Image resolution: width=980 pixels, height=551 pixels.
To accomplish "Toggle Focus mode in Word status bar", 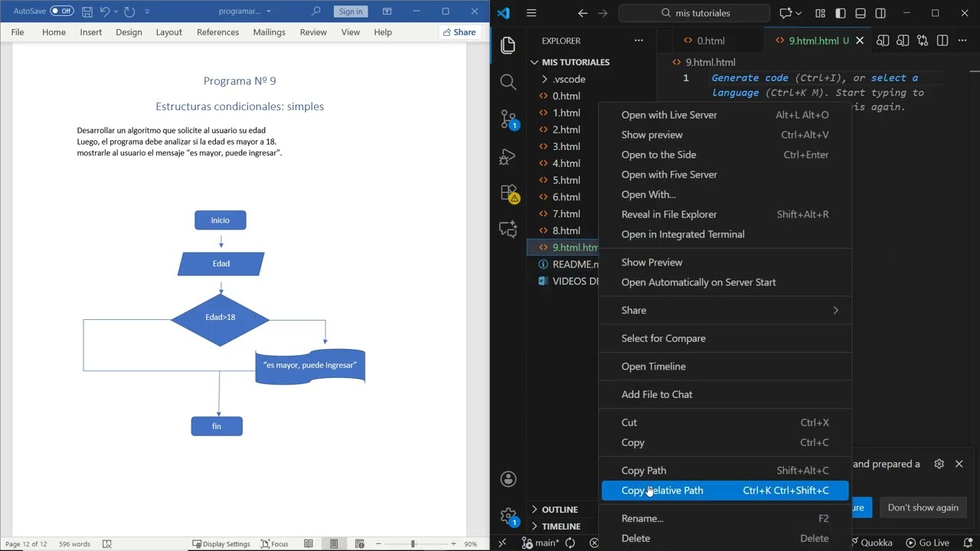I will coord(275,544).
